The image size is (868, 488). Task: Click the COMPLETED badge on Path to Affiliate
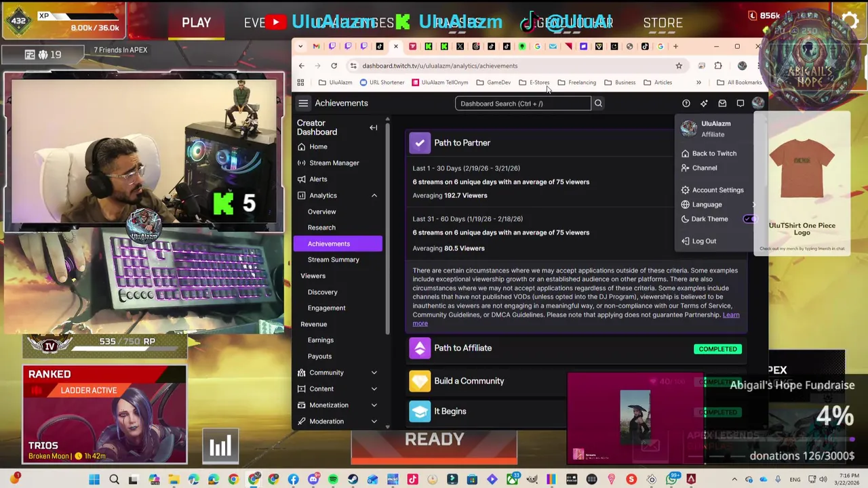point(717,349)
